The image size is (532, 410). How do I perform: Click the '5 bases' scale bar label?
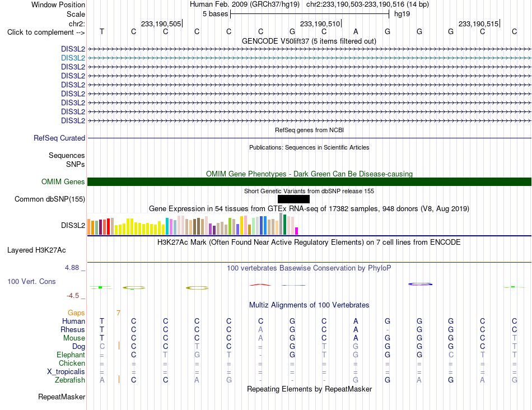coord(215,14)
